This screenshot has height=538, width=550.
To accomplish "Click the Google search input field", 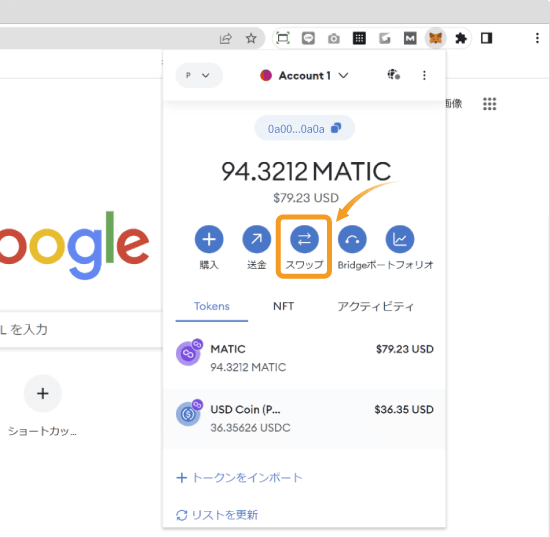I will 81,330.
